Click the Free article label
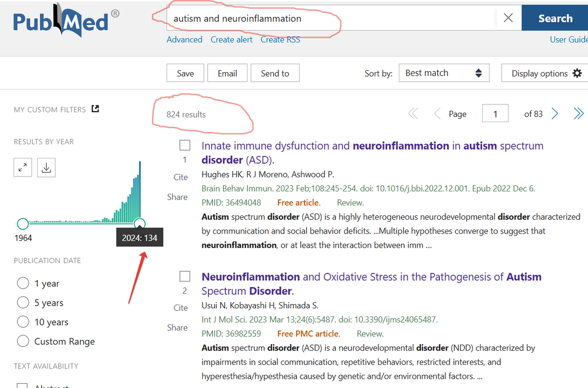 click(x=299, y=203)
